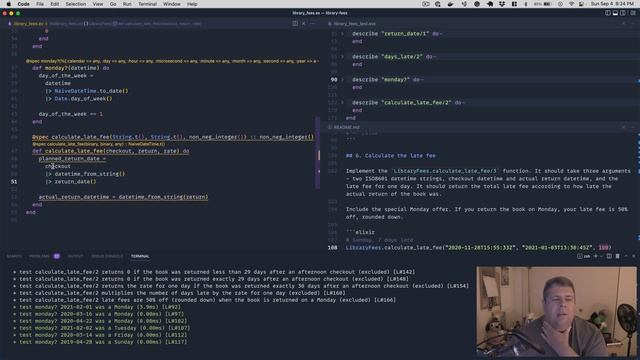Viewport: 640px width, 360px height.
Task: Close the library_fees.ex editor tab
Action: click(304, 24)
